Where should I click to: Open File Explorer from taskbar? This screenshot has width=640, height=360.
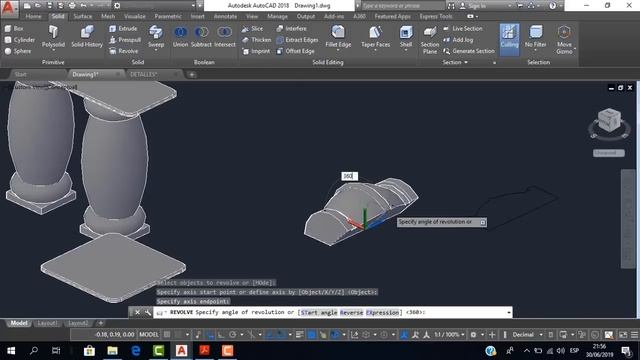pos(112,351)
